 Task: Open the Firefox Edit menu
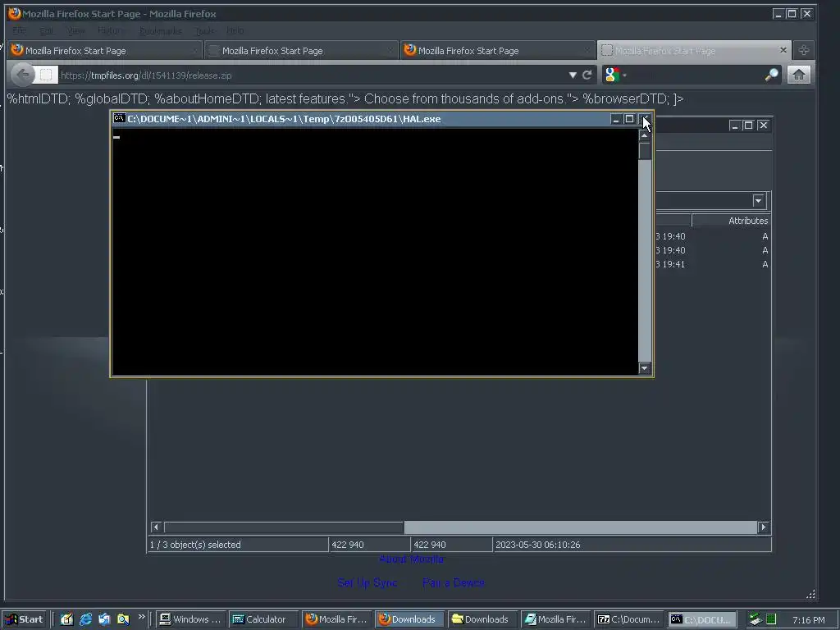pyautogui.click(x=47, y=30)
